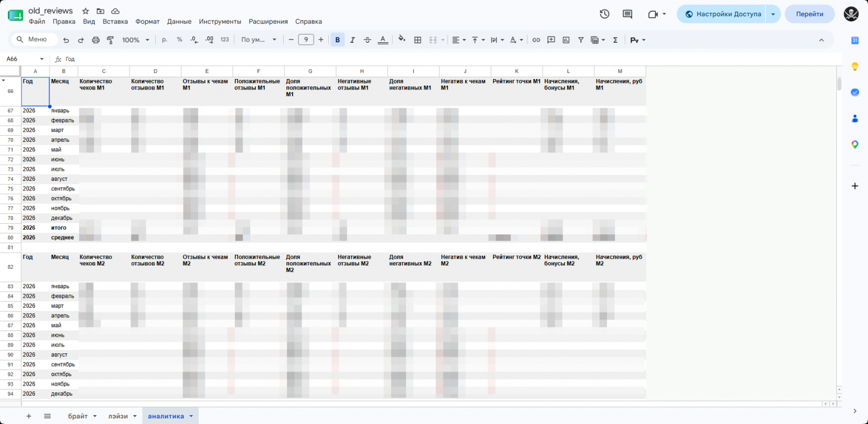This screenshot has height=424, width=868.
Task: Move document via folder icon
Action: (100, 11)
